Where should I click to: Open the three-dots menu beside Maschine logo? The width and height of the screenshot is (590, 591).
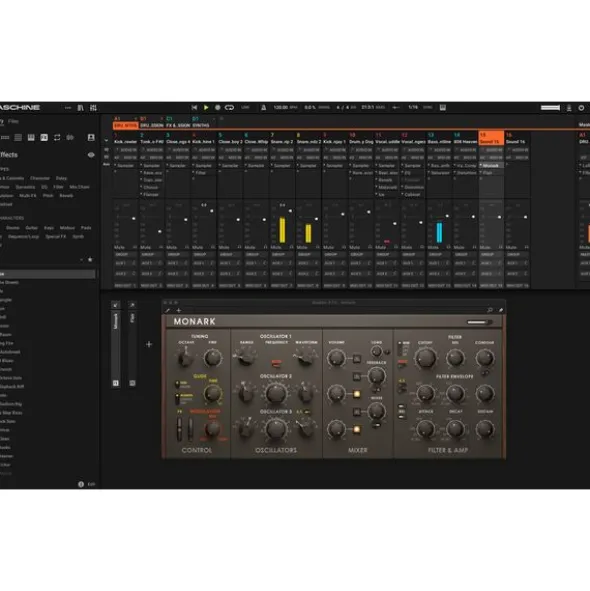pos(68,107)
